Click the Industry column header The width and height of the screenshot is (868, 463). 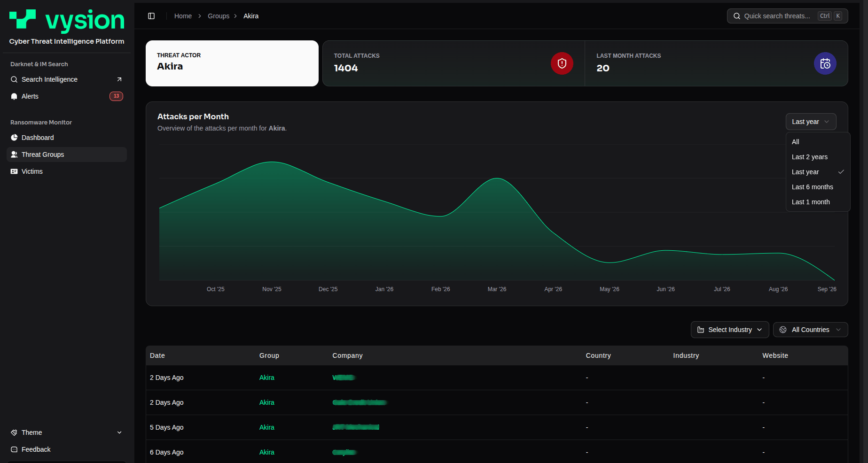tap(686, 355)
